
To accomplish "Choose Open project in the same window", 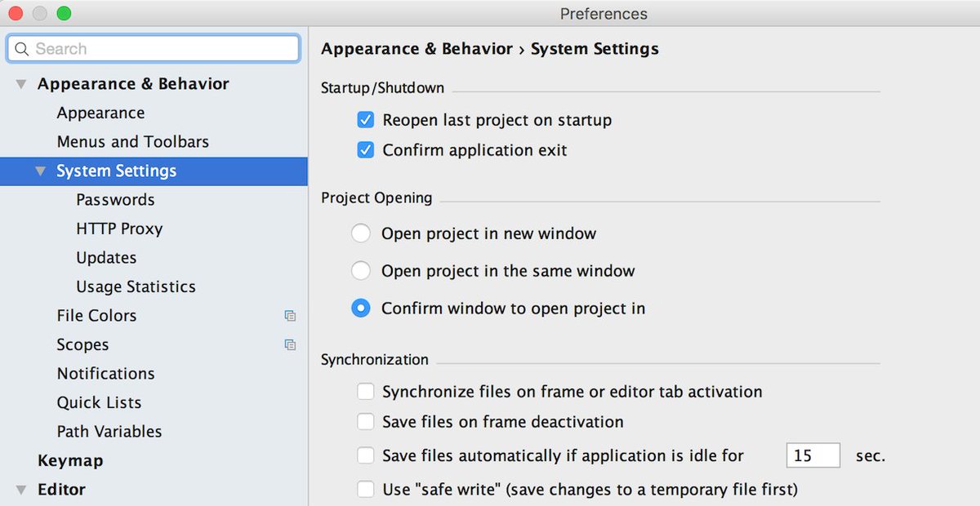I will click(361, 271).
